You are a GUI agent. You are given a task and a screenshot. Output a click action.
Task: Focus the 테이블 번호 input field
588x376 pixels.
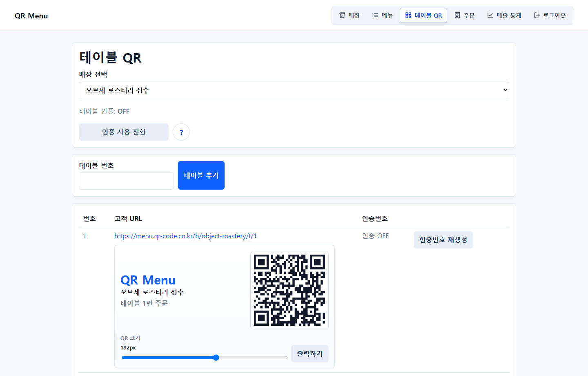point(126,181)
